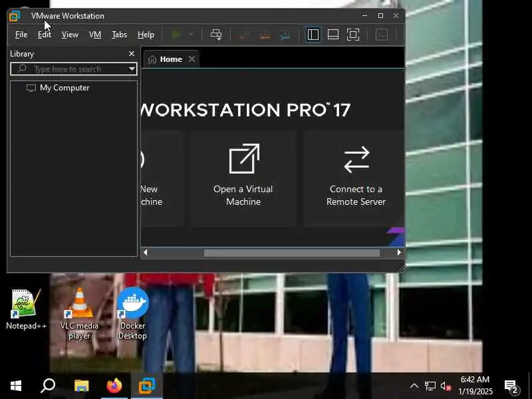Close the Library panel
Viewport: 532px width, 399px height.
point(132,54)
